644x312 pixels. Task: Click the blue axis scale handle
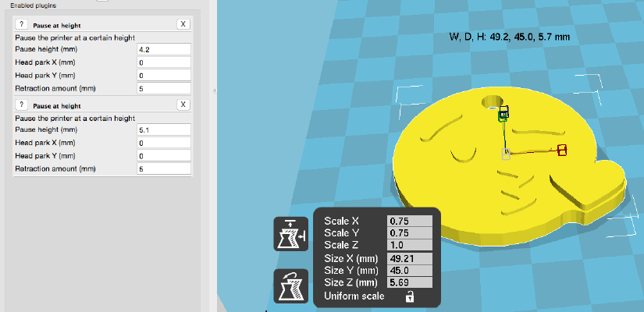pyautogui.click(x=504, y=112)
